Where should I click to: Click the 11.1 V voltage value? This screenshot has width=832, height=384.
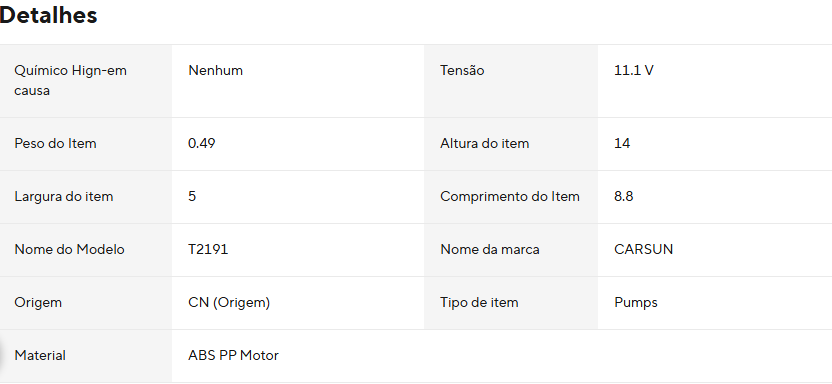[634, 71]
